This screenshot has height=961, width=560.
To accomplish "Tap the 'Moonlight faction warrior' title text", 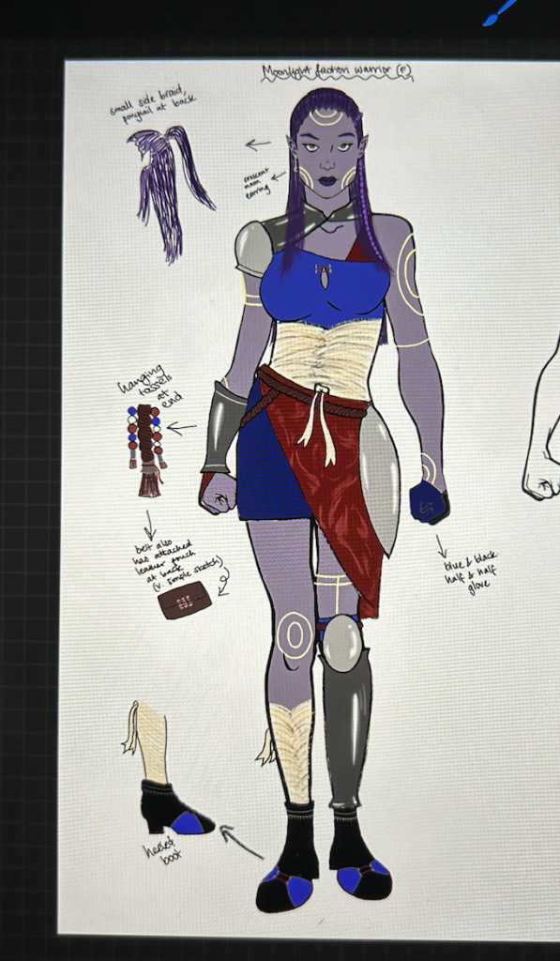I will pos(338,73).
